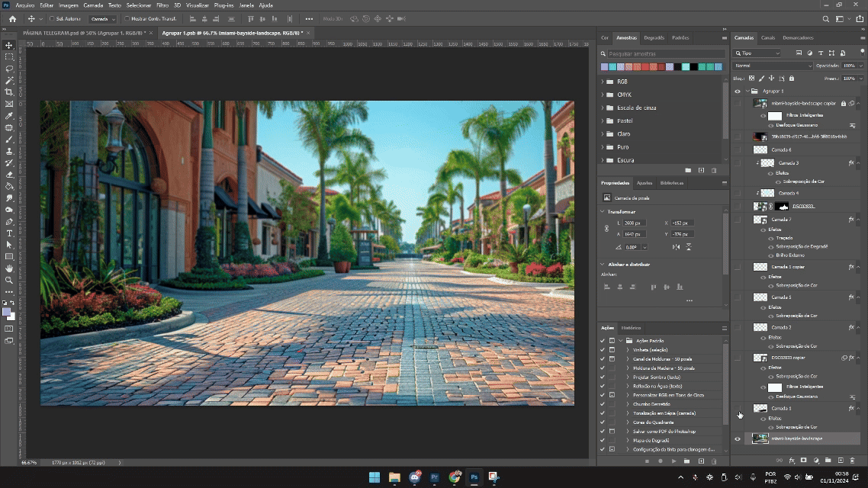
Task: Enable Mostrar Contr. Transf. checkbox
Action: (x=127, y=19)
